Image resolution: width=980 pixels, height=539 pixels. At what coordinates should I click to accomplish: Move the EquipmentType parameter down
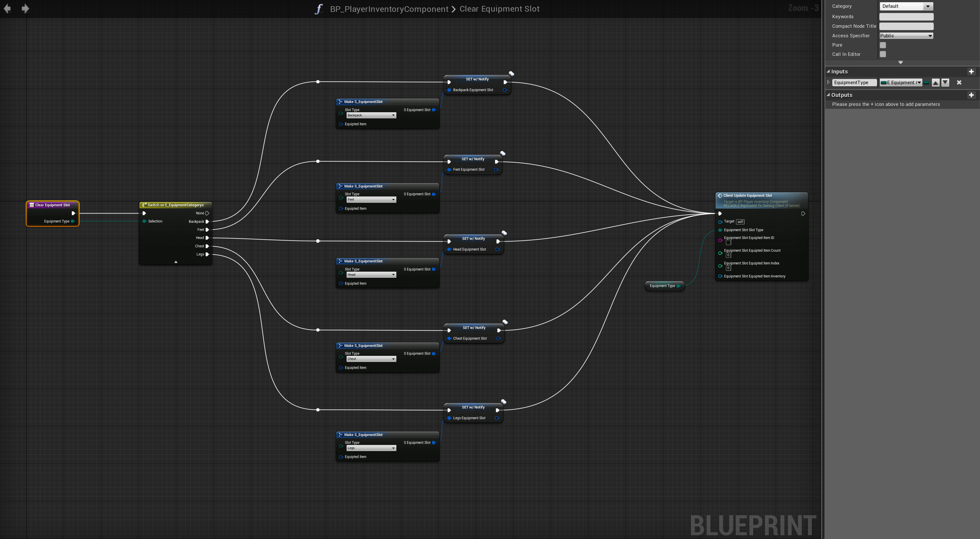pos(945,83)
